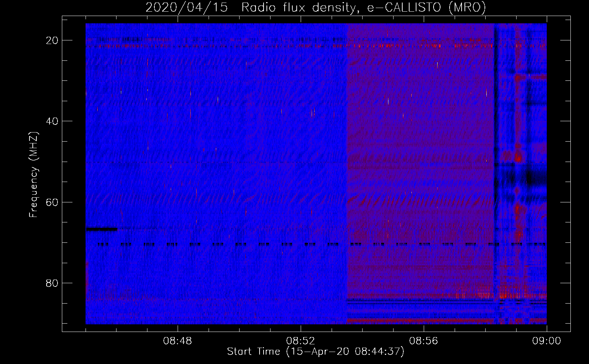Click the '80' frequency tick label
The image size is (589, 364).
(x=52, y=283)
